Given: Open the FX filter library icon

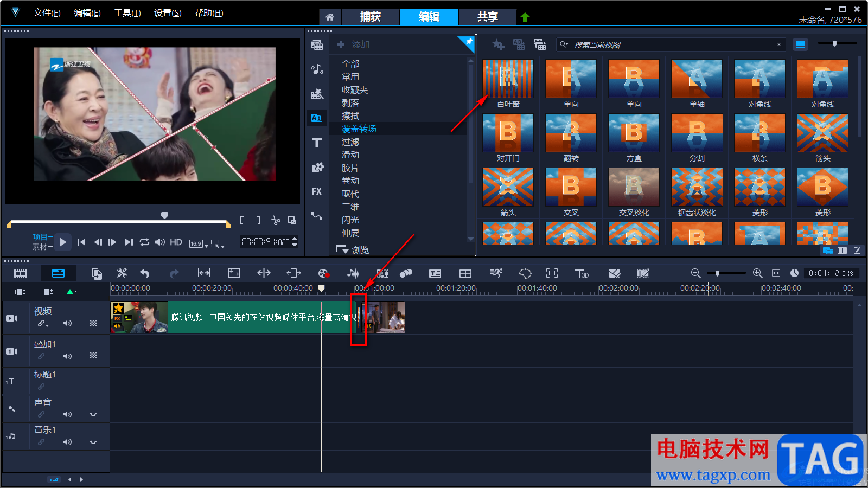Looking at the screenshot, I should [317, 191].
